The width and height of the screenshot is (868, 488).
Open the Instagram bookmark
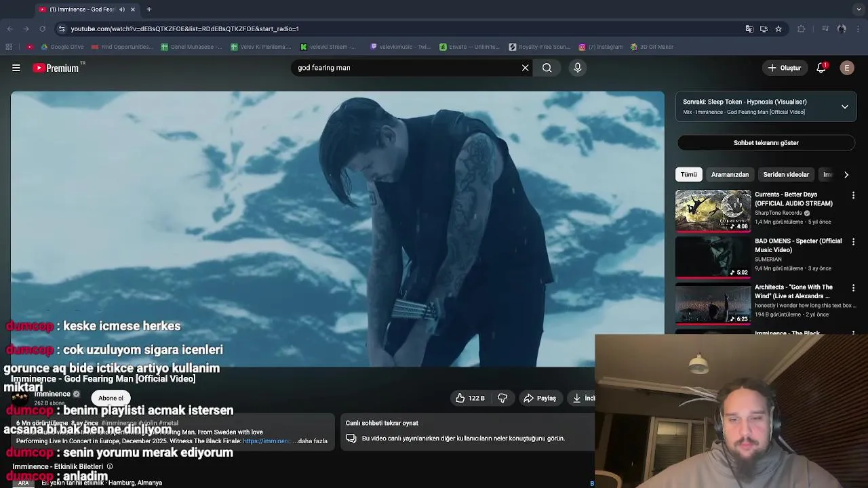click(x=601, y=47)
